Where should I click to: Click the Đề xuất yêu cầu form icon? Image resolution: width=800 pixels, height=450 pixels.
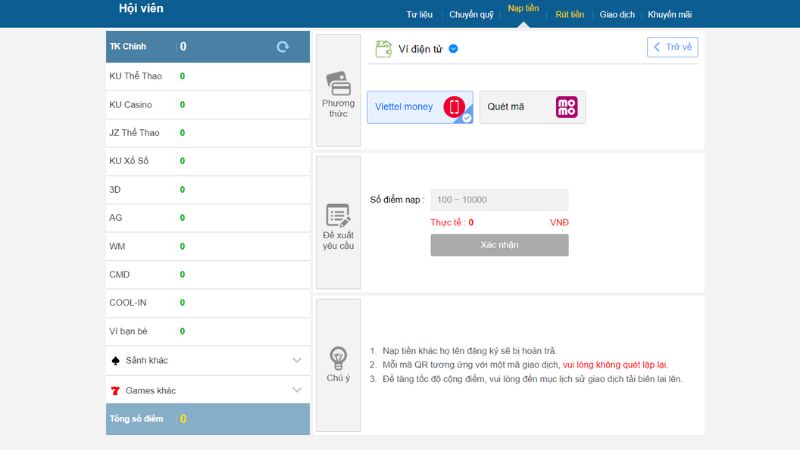coord(338,216)
